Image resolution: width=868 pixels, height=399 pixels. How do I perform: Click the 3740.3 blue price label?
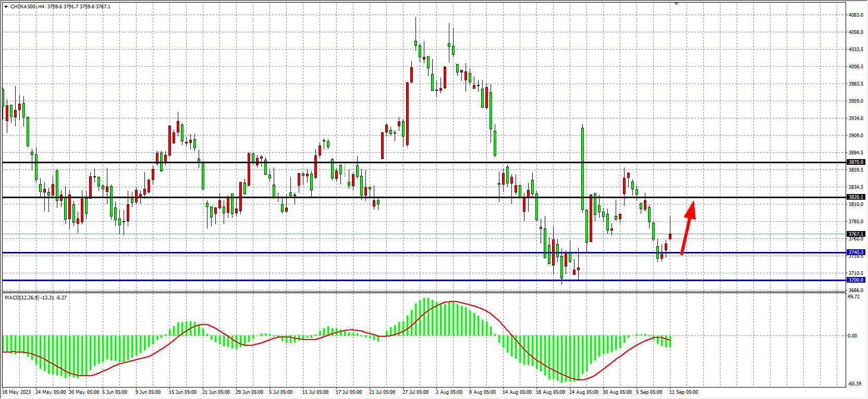pyautogui.click(x=856, y=252)
